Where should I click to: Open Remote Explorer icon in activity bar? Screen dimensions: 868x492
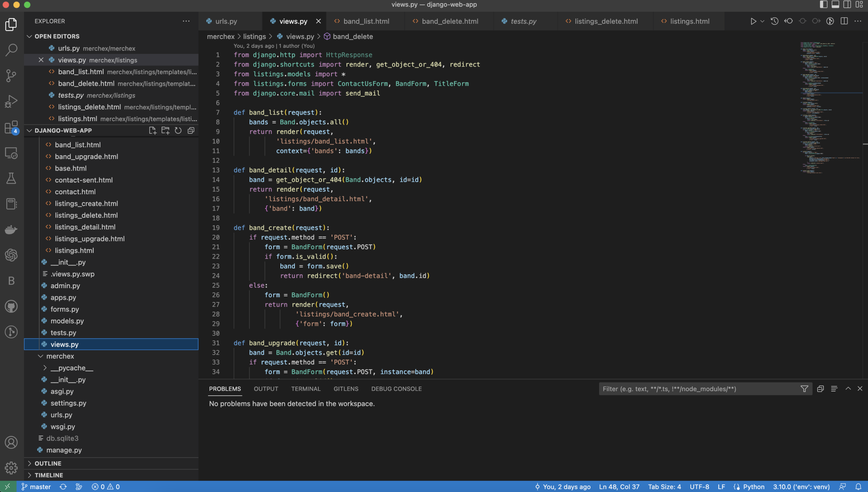11,153
